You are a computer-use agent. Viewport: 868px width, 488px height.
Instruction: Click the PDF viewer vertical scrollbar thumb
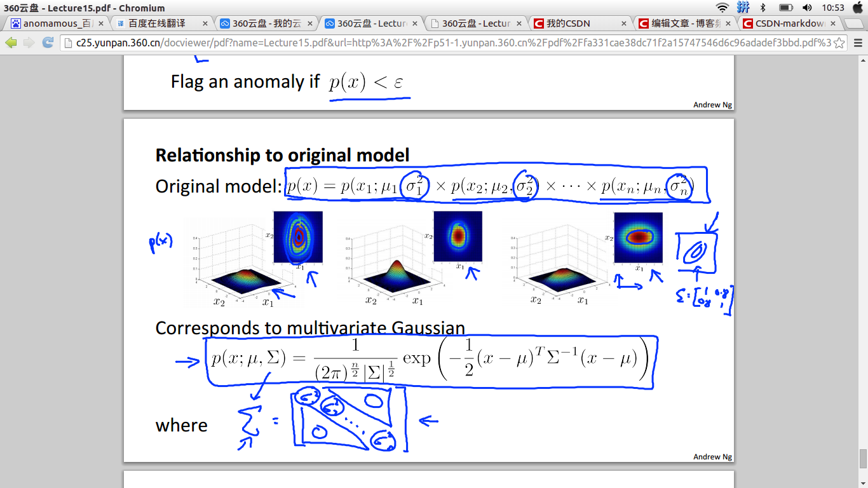tap(863, 458)
